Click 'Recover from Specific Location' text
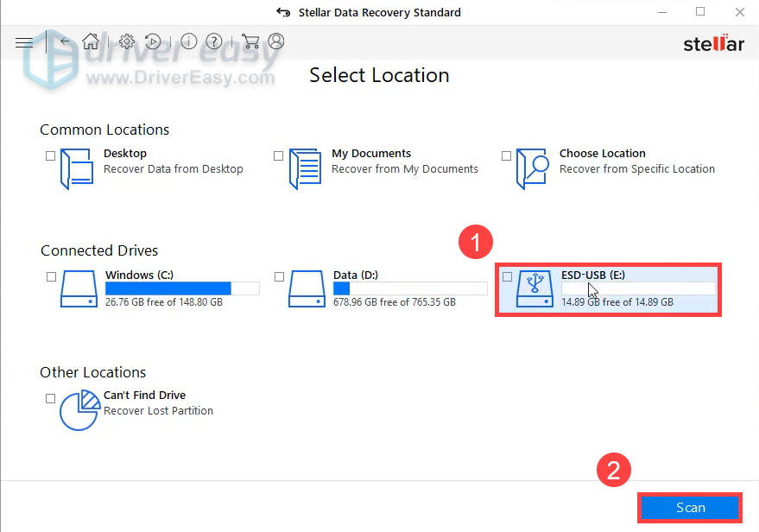The image size is (759, 532). coord(637,169)
